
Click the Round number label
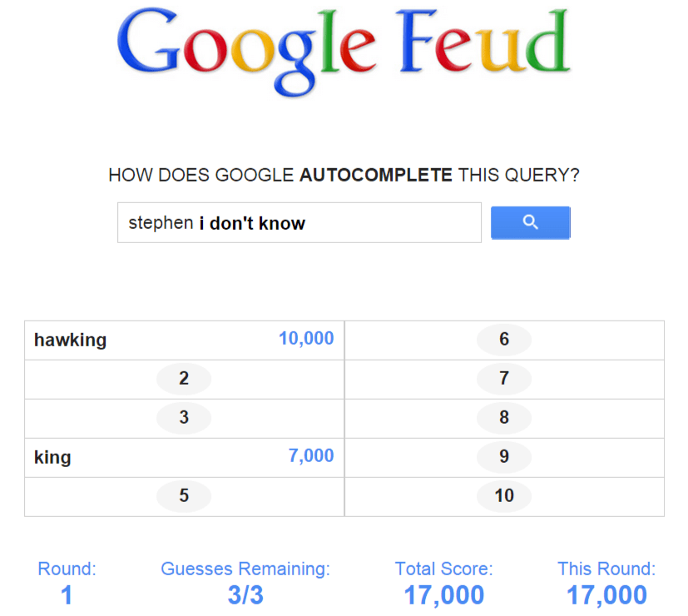point(67,569)
